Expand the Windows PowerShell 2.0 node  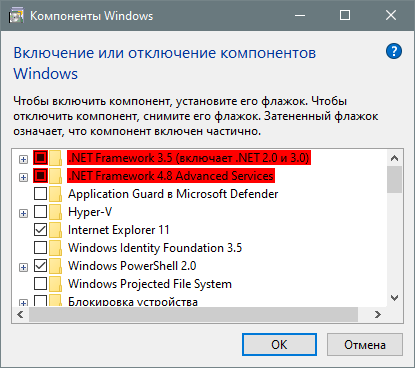[x=23, y=267]
